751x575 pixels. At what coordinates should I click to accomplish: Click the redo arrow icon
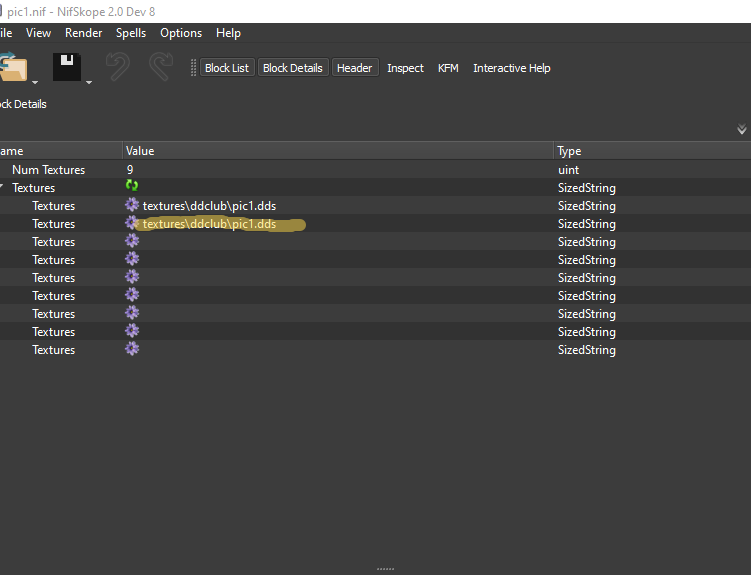pos(159,68)
